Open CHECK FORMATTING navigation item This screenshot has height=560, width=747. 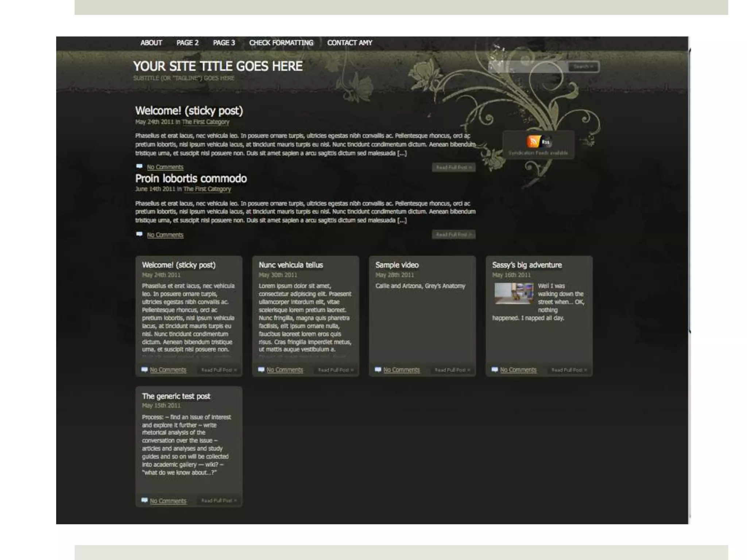point(281,43)
